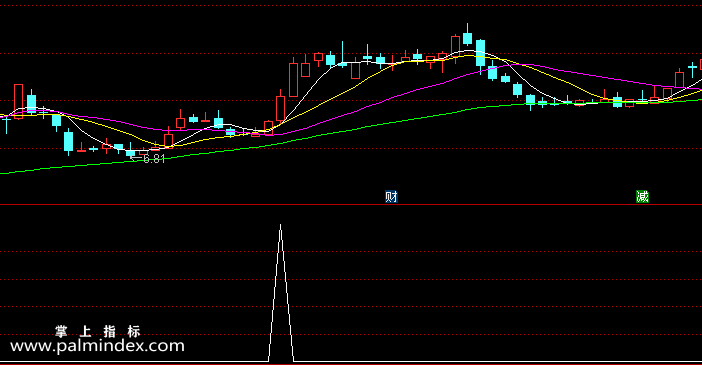Select the peak of the white indicator spike
Image resolution: width=702 pixels, height=365 pixels.
coord(281,226)
